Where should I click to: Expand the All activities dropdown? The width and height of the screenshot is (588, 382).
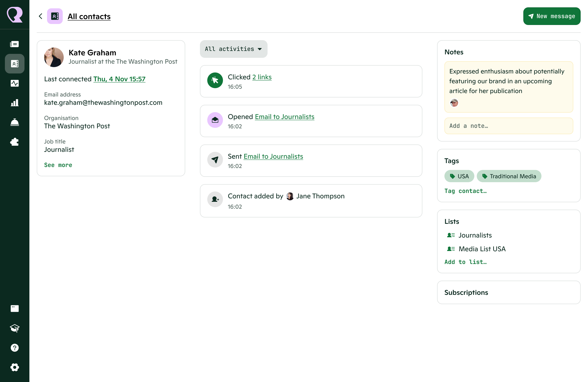click(233, 49)
